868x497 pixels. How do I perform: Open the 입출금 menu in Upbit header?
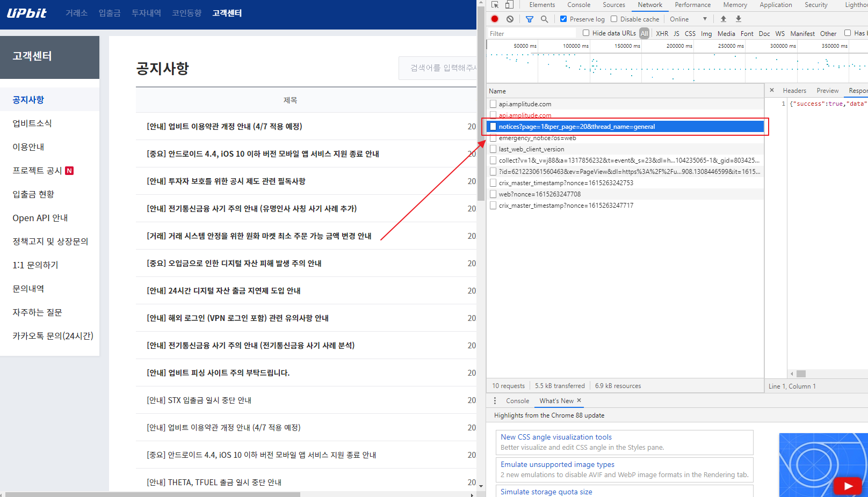[x=110, y=13]
